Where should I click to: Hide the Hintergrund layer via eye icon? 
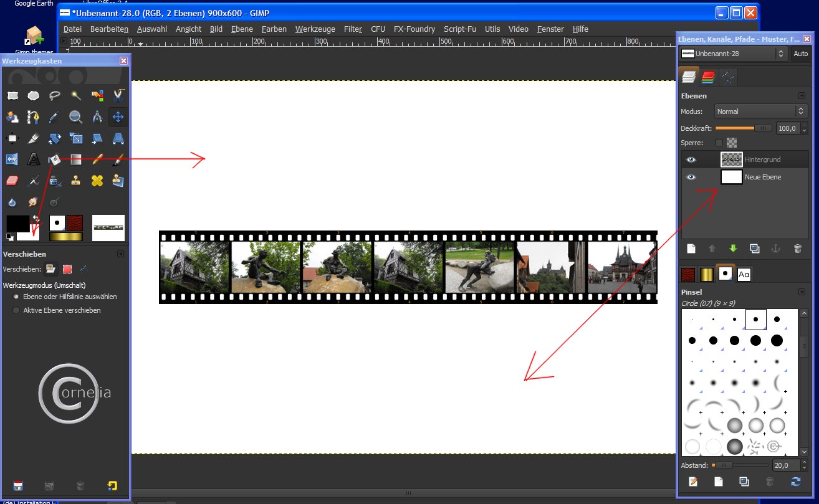click(x=691, y=159)
